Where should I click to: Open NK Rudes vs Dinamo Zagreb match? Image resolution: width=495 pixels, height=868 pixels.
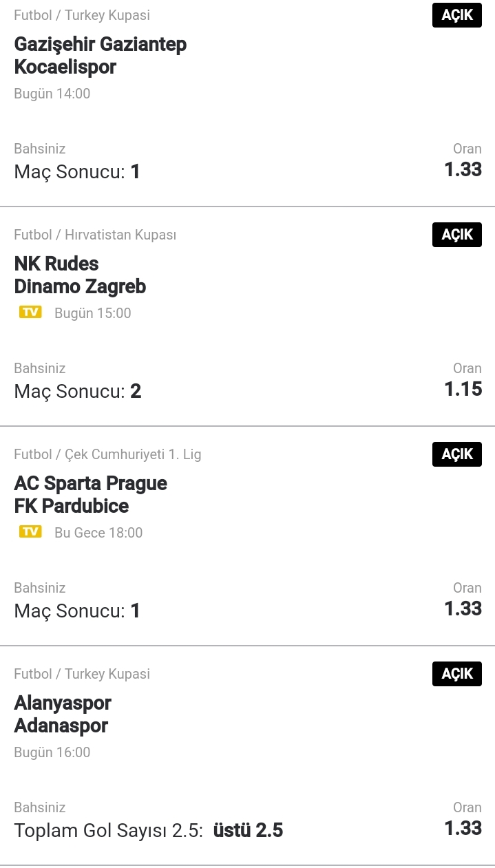pos(80,275)
